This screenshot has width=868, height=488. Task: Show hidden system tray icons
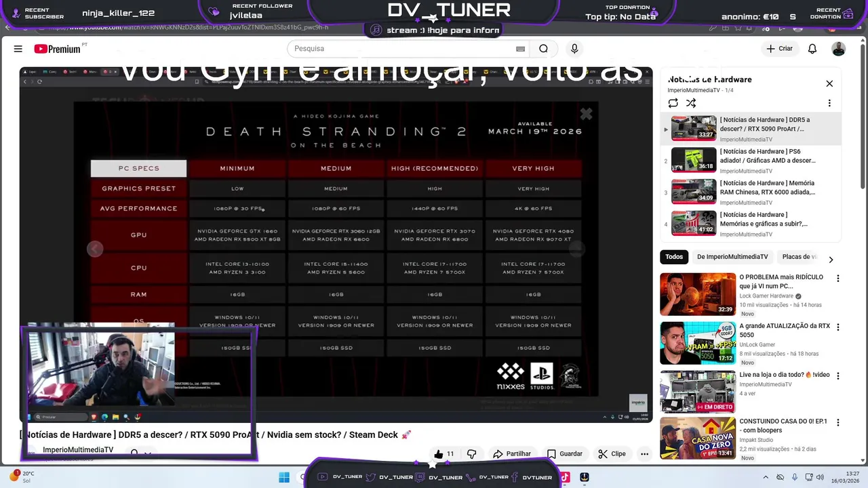pyautogui.click(x=766, y=477)
